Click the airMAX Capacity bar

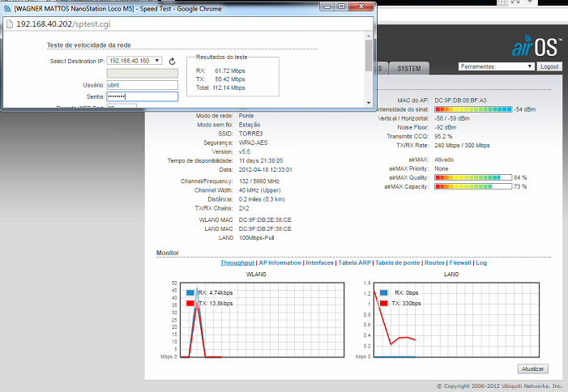(473, 186)
